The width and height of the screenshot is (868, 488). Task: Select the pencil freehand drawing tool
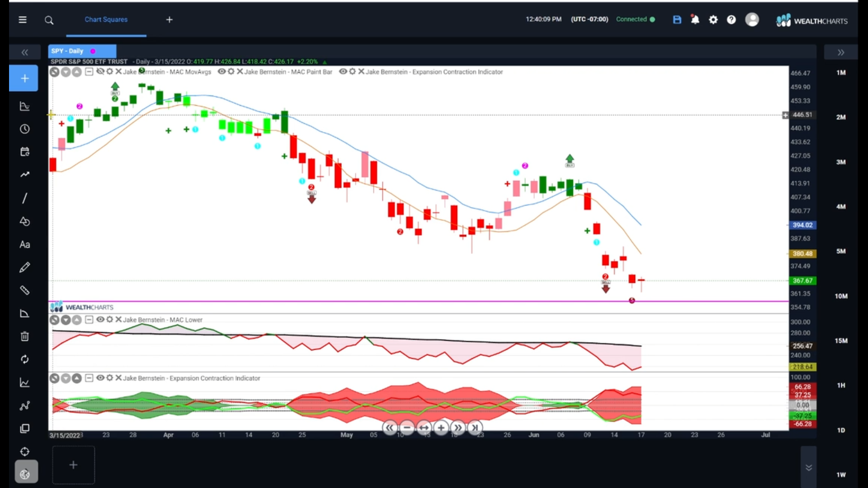coord(25,267)
